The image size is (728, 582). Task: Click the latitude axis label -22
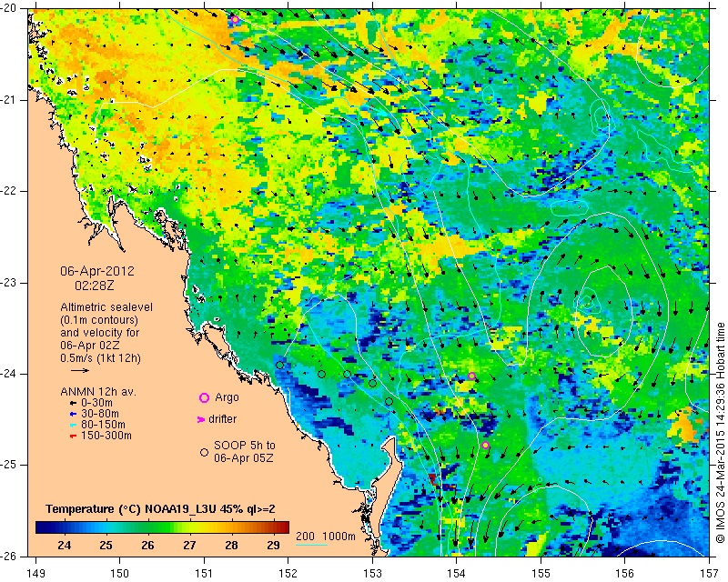coord(10,191)
